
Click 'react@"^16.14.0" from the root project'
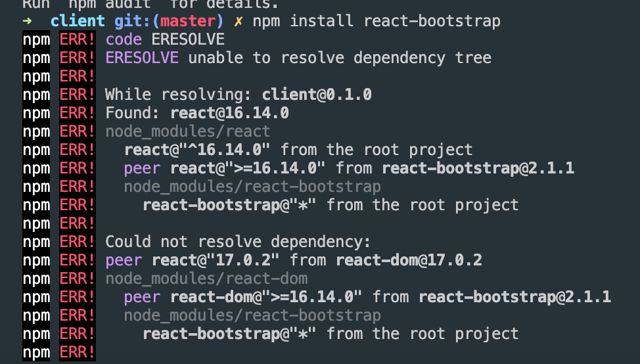pos(298,150)
